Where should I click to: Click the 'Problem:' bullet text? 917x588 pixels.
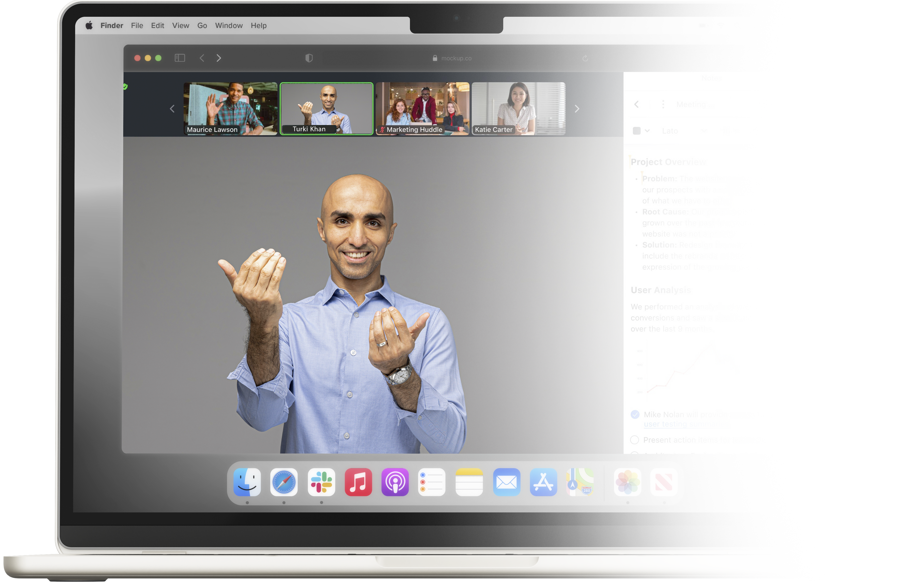tap(659, 179)
